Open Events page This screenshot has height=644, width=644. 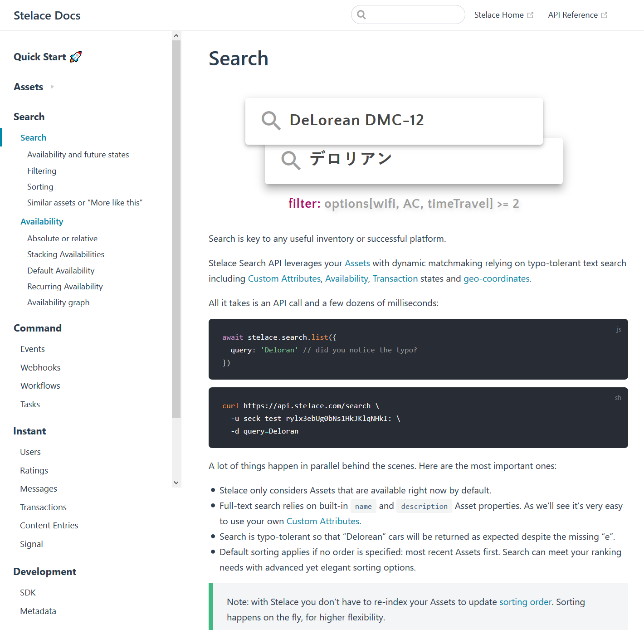point(33,349)
